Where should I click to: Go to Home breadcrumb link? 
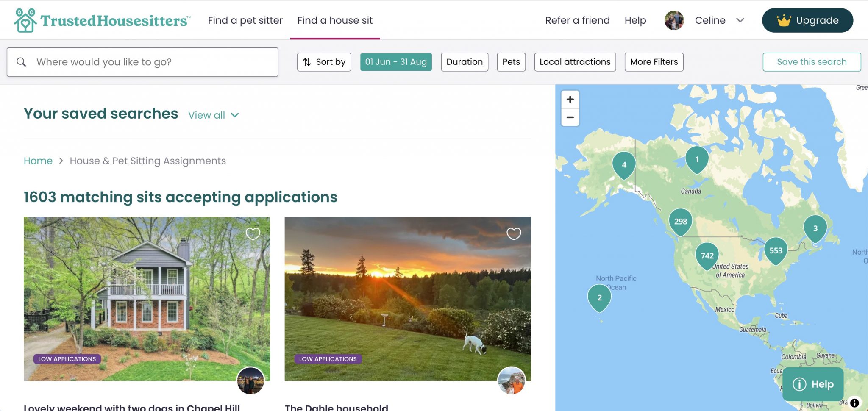[38, 161]
